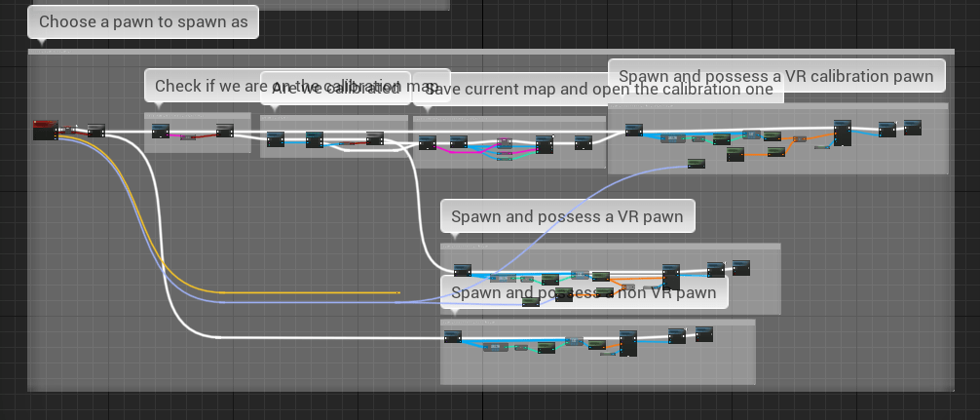
Task: Click 'Spawn and possess a VR pawn' comment bubble
Action: (567, 216)
